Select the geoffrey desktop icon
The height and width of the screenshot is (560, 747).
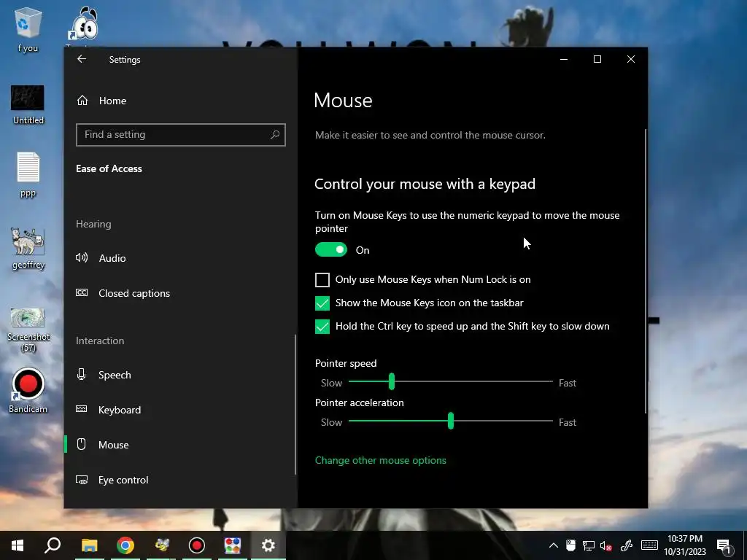[x=28, y=249]
